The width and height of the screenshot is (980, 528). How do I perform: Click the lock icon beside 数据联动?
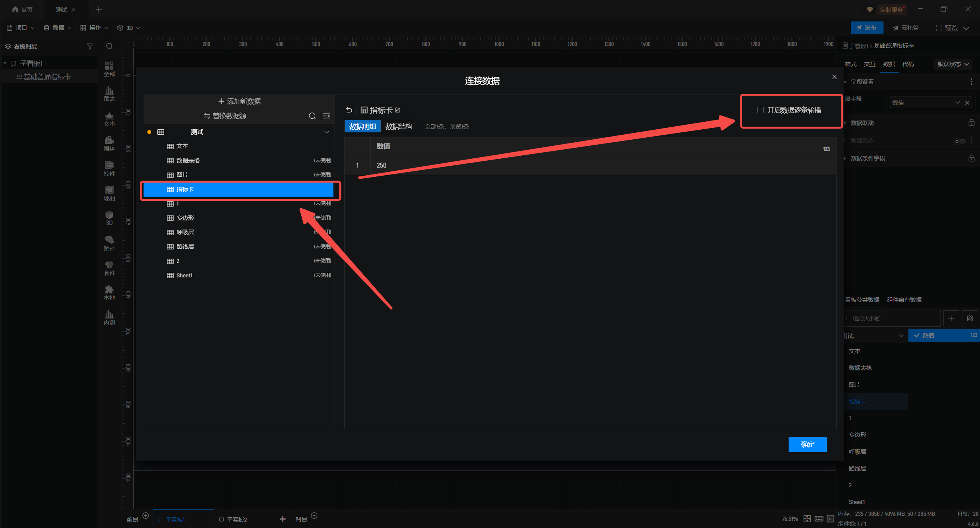pyautogui.click(x=971, y=123)
